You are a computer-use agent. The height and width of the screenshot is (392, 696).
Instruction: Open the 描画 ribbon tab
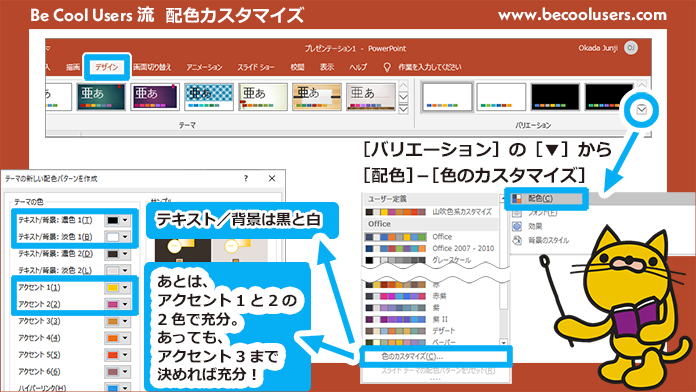click(x=73, y=67)
